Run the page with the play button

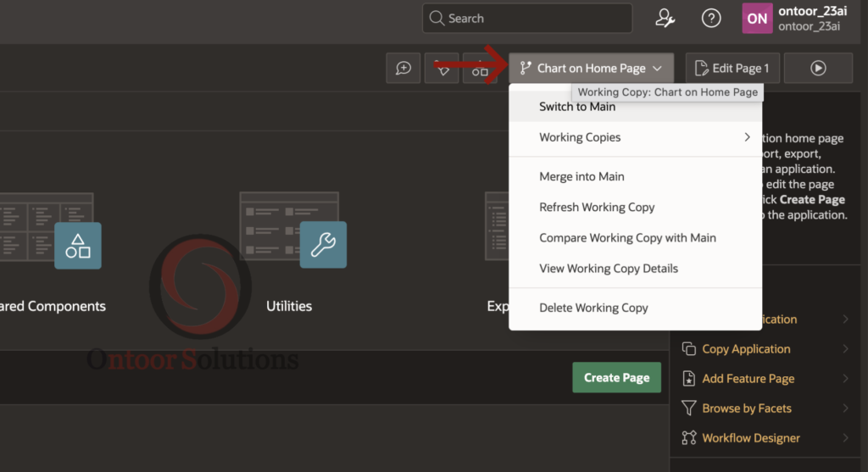point(817,69)
